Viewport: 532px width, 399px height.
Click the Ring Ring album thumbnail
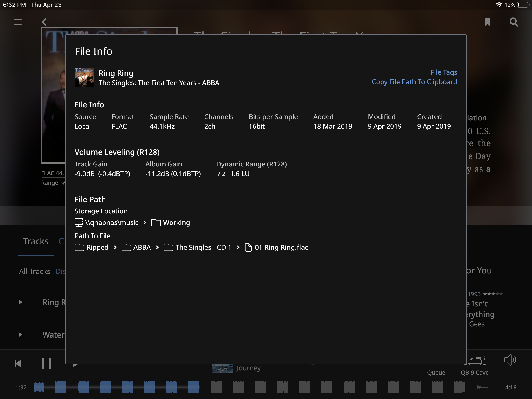tap(84, 78)
